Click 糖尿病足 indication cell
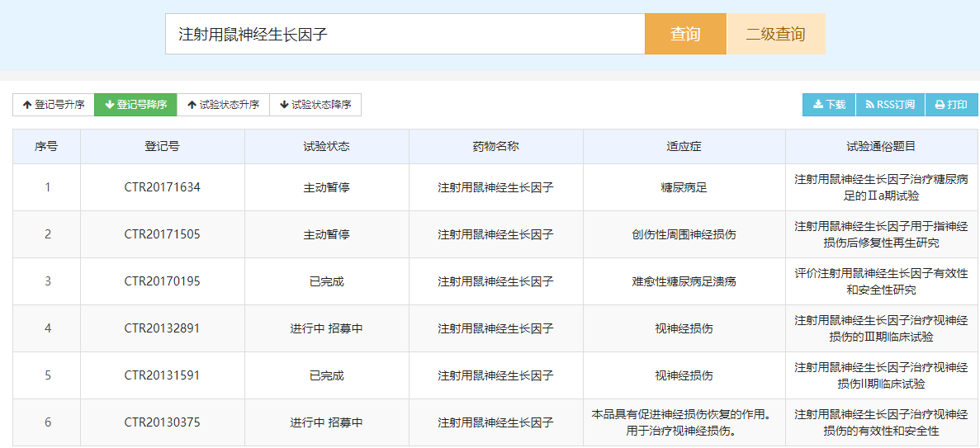980x448 pixels. coord(684,186)
